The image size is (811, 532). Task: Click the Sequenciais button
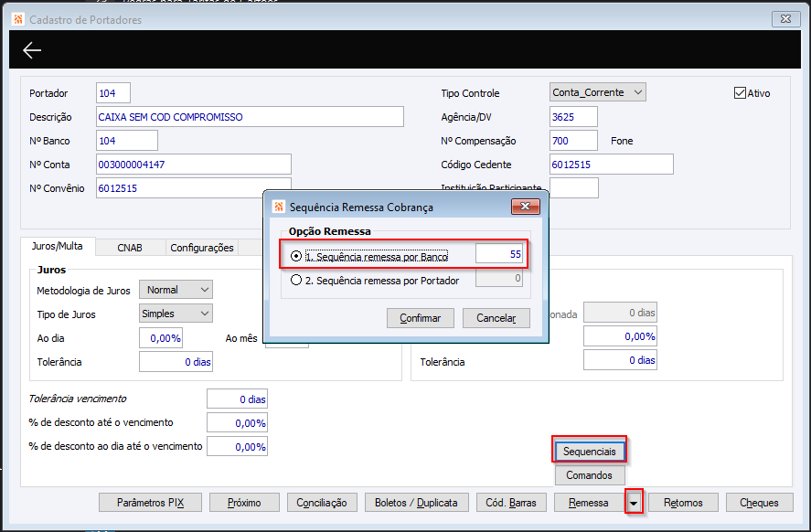click(590, 452)
